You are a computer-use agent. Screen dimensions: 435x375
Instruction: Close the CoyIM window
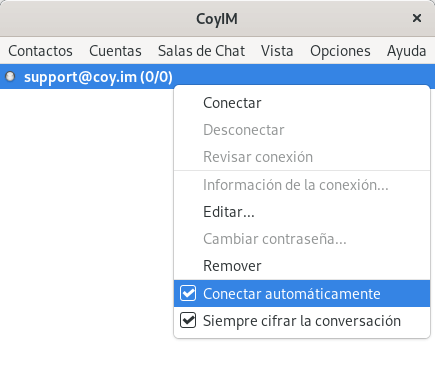coord(417,18)
